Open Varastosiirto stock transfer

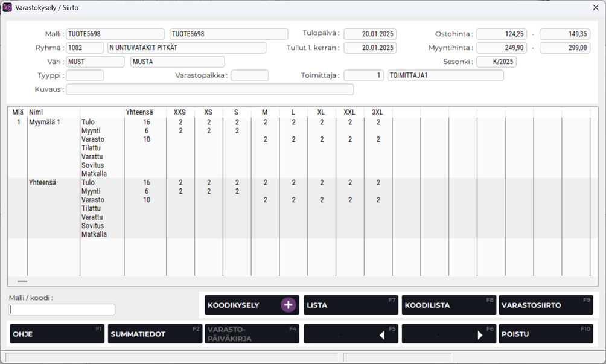pos(546,305)
